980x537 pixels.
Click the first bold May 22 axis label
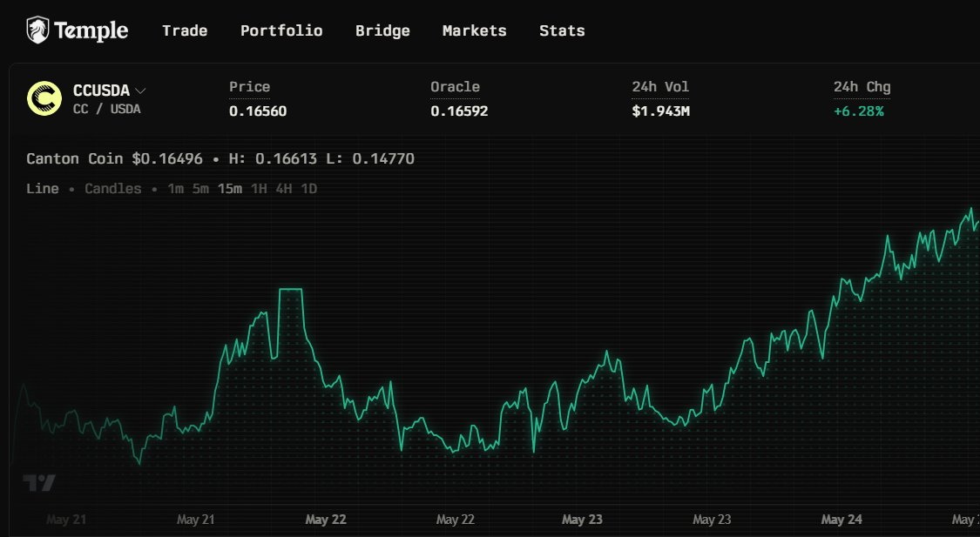coord(326,520)
